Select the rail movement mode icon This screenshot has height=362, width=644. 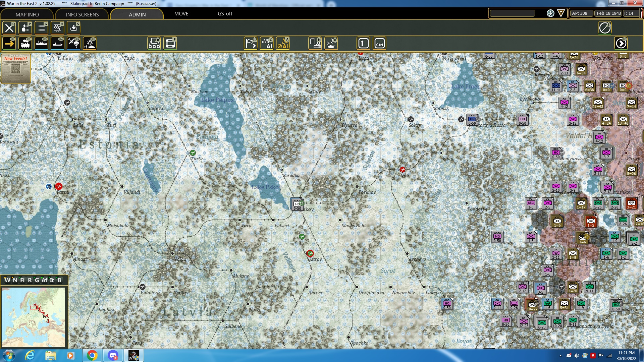[25, 44]
